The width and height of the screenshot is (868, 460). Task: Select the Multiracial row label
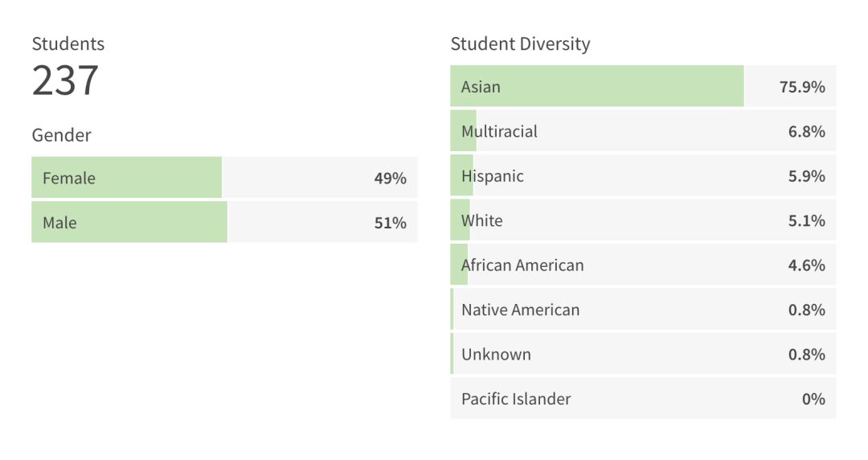pos(499,131)
